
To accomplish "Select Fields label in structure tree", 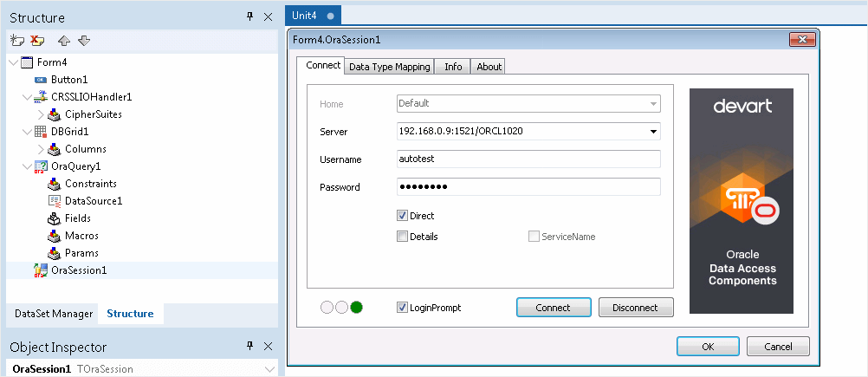I will click(78, 218).
